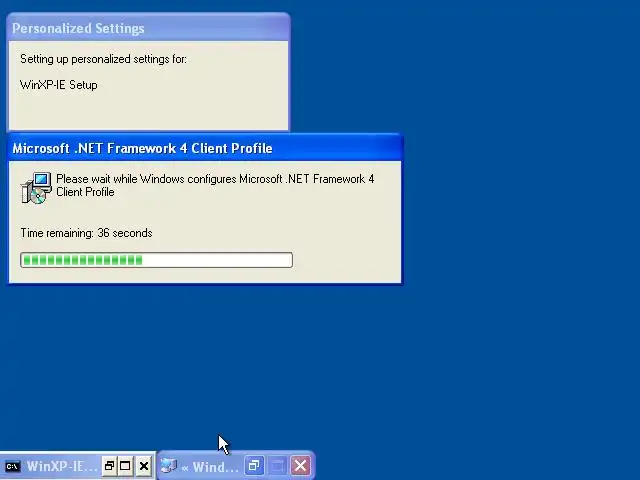Click the WinXP-IE... minimized window title
The image size is (640, 480).
coord(62,466)
